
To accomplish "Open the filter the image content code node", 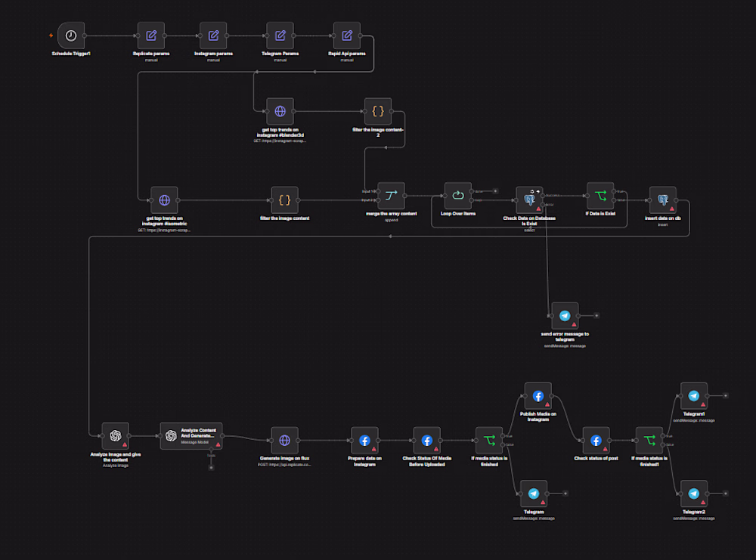I will [x=284, y=200].
